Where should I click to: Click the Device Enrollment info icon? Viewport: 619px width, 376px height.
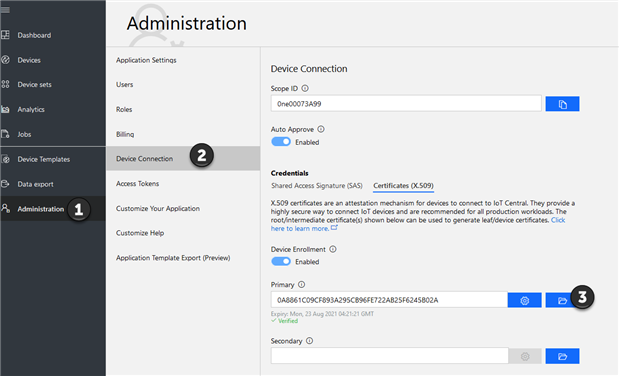pyautogui.click(x=333, y=249)
